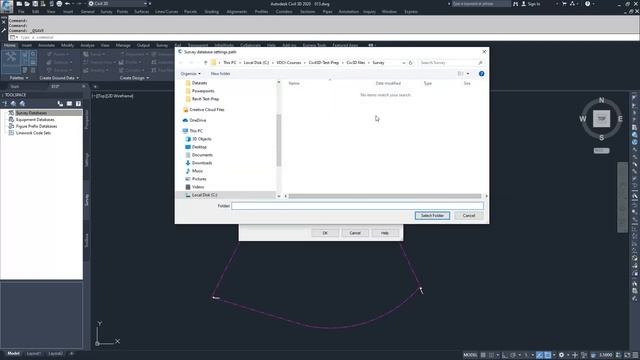Screen dimensions: 640x360
Task: Switch to the Layout1 tab
Action: point(34,353)
